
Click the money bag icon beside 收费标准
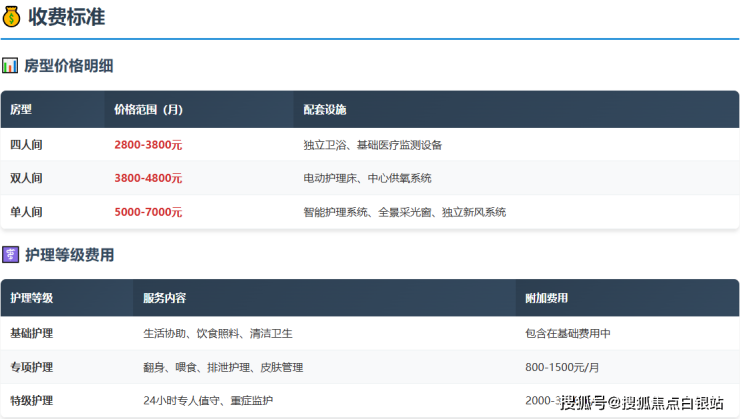pos(12,16)
